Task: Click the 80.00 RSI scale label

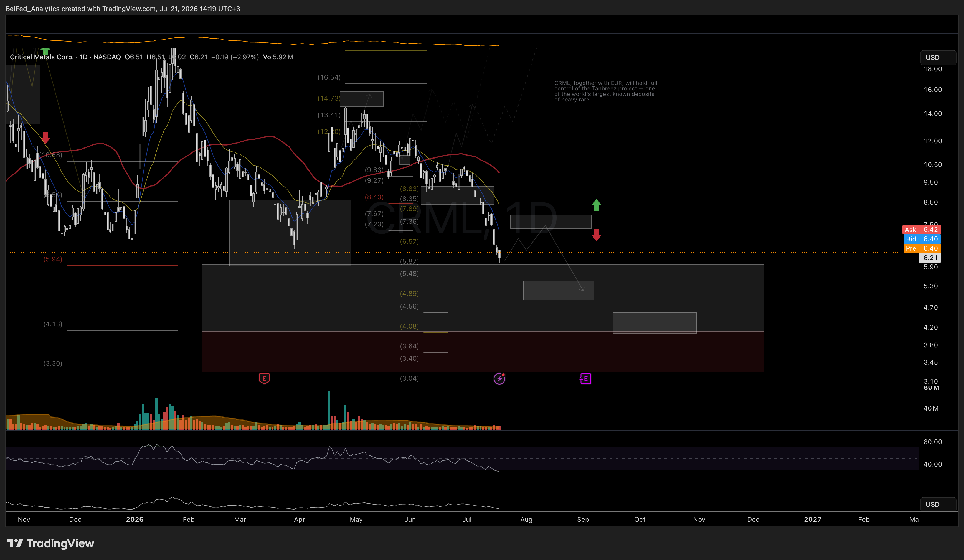Action: (933, 442)
